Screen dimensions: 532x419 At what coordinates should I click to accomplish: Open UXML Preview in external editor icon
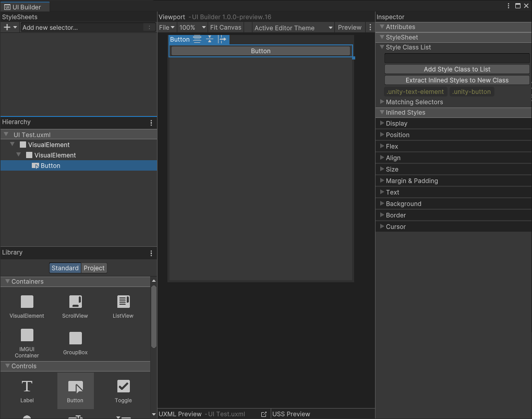264,414
